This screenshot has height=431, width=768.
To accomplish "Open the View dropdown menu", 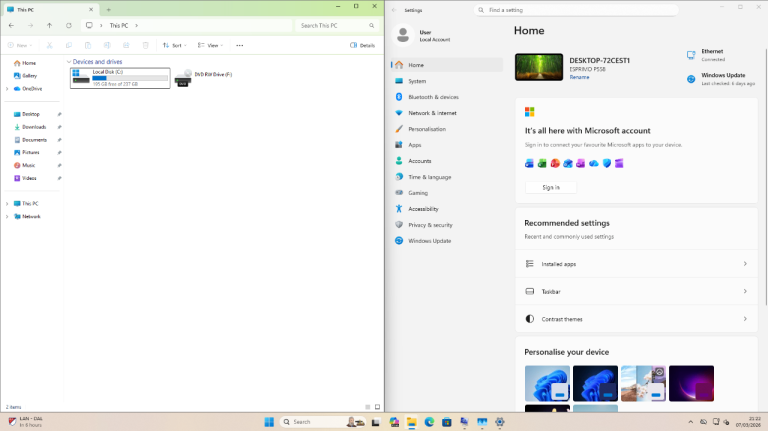I will click(208, 45).
